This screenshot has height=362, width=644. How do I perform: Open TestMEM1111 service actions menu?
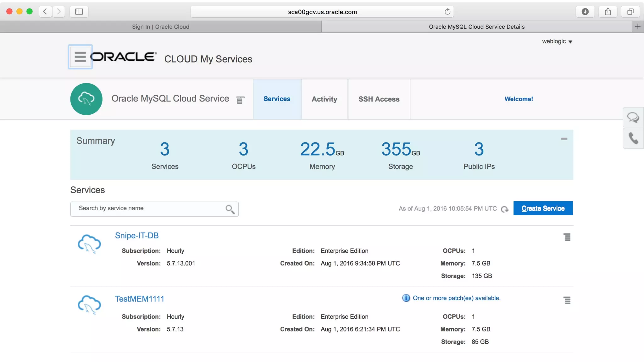(567, 300)
